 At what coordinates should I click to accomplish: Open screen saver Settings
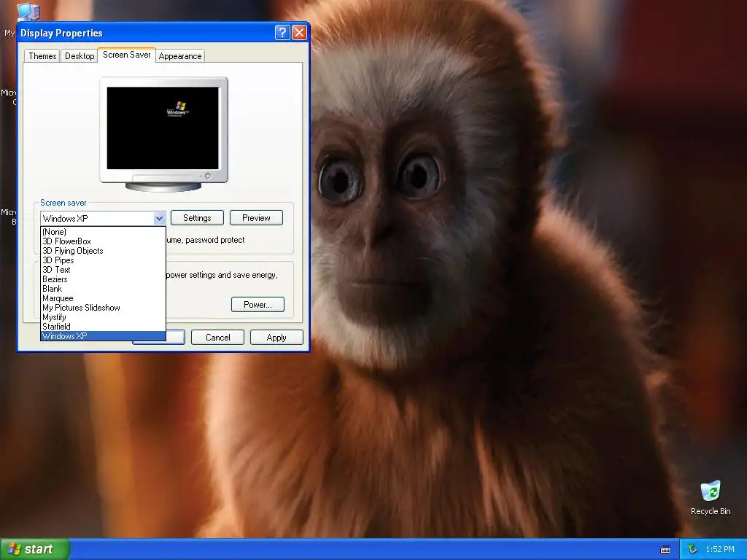(197, 217)
